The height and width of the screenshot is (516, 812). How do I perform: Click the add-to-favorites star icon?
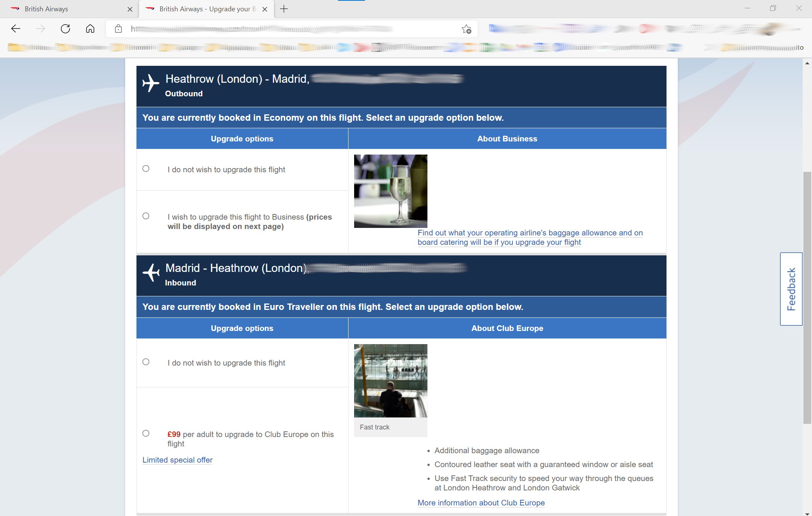point(467,29)
